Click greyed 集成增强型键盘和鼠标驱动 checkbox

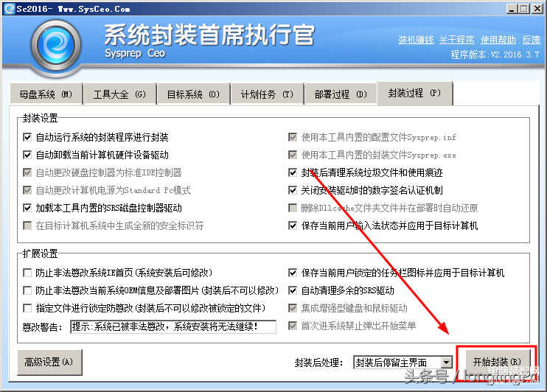(293, 308)
